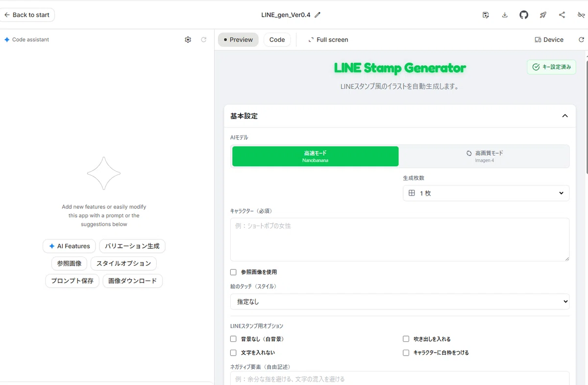The width and height of the screenshot is (588, 385).
Task: Click the ネガティブ要素 input field
Action: coord(400,378)
